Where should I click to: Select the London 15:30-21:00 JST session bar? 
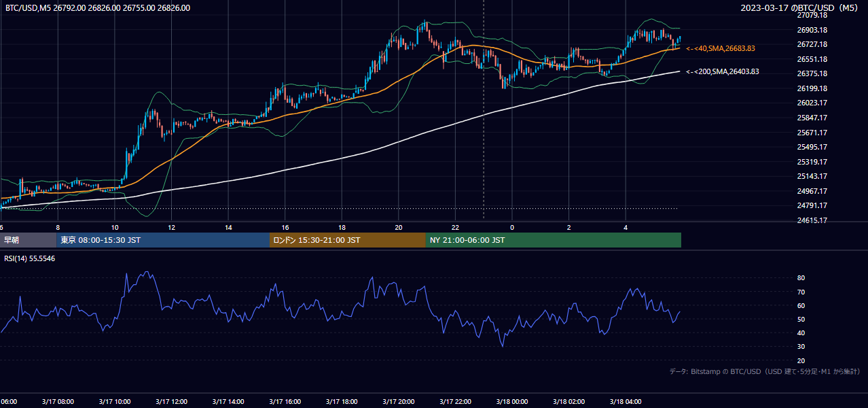pyautogui.click(x=348, y=240)
